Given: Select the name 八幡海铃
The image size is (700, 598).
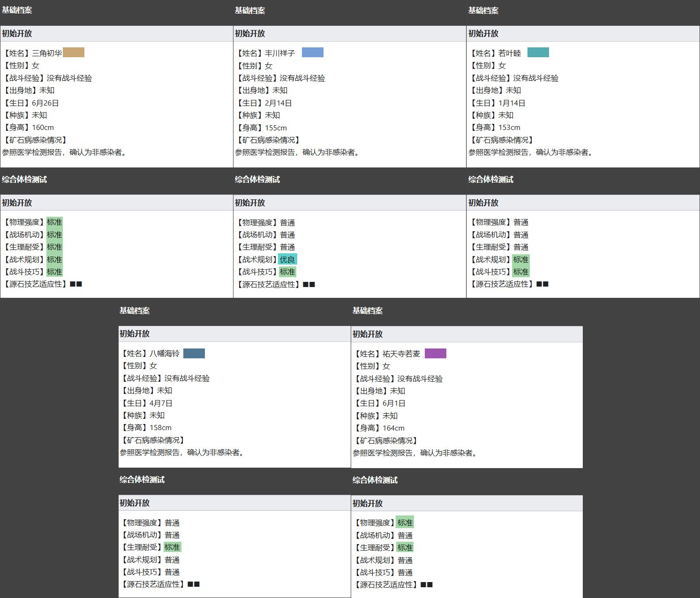Looking at the screenshot, I should tap(165, 354).
